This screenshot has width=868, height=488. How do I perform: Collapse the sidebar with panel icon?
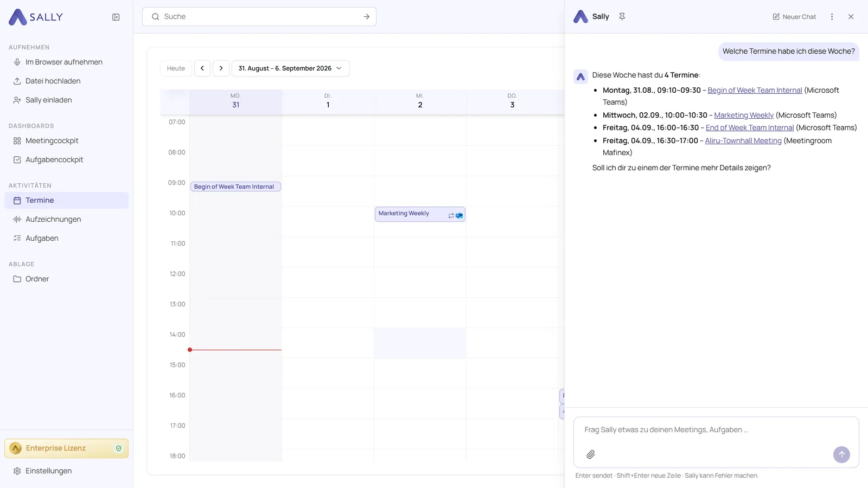coord(116,17)
